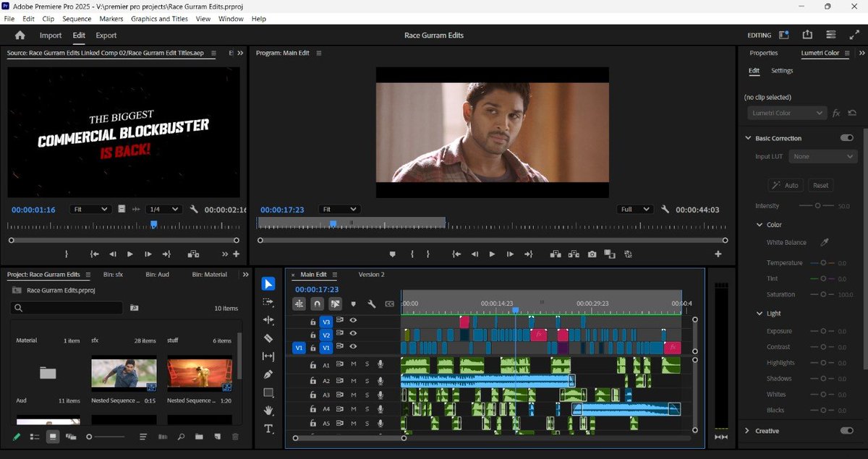Click Export Frame camera icon
868x459 pixels.
point(592,254)
